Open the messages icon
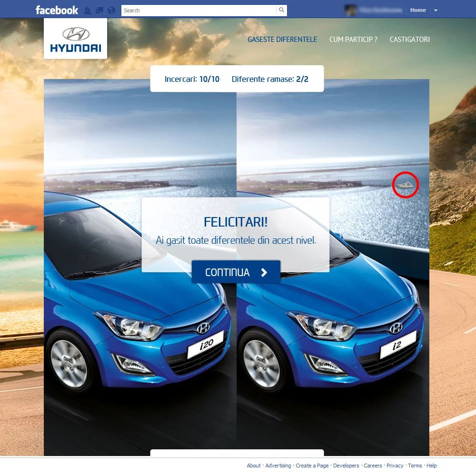This screenshot has height=476, width=476. click(99, 10)
